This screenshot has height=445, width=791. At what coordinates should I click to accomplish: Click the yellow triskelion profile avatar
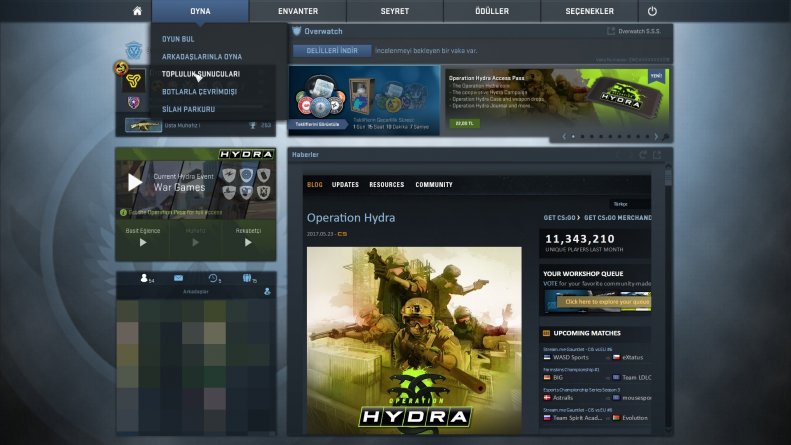click(x=134, y=80)
